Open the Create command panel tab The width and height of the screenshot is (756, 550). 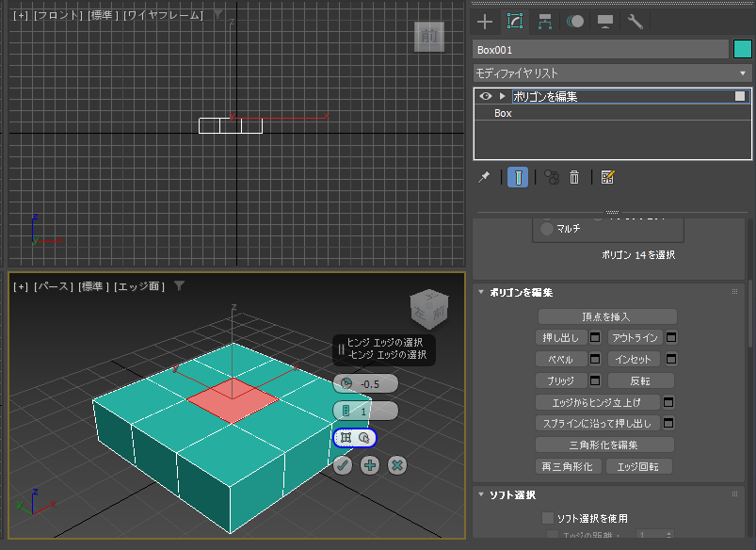pyautogui.click(x=485, y=22)
